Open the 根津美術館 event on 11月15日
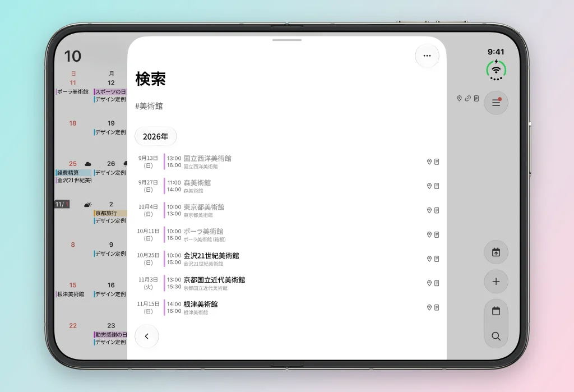The width and height of the screenshot is (574, 392). pyautogui.click(x=287, y=307)
